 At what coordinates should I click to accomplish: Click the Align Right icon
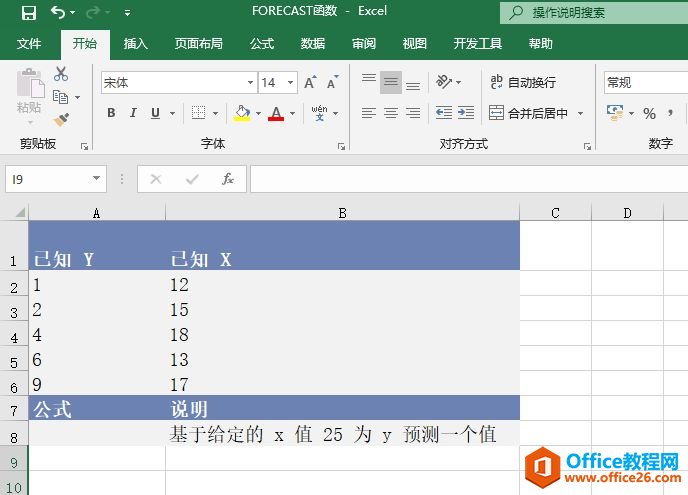pos(413,113)
